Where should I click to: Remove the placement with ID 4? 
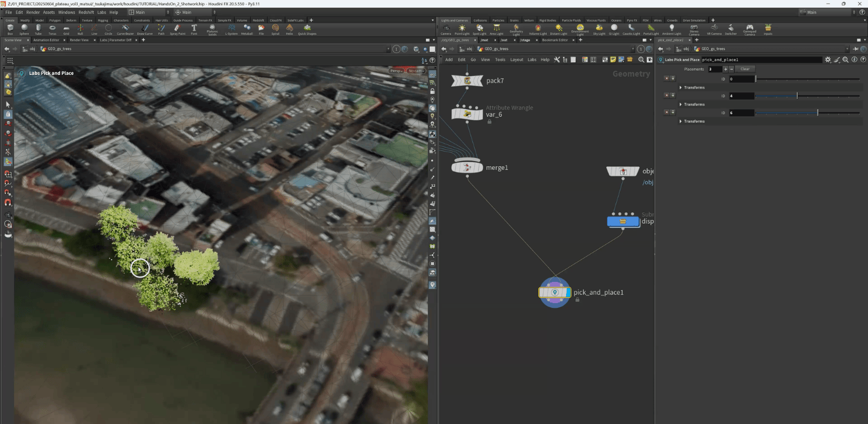point(667,96)
